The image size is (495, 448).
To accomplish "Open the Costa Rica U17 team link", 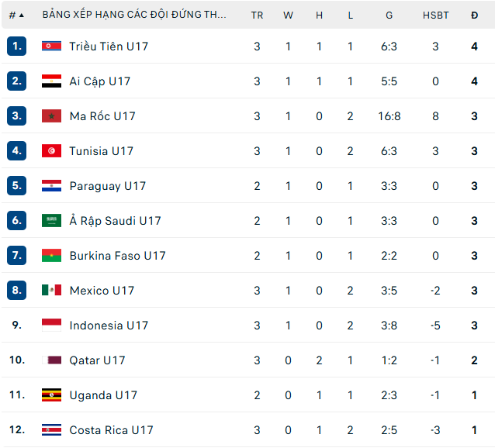I will coord(111,430).
